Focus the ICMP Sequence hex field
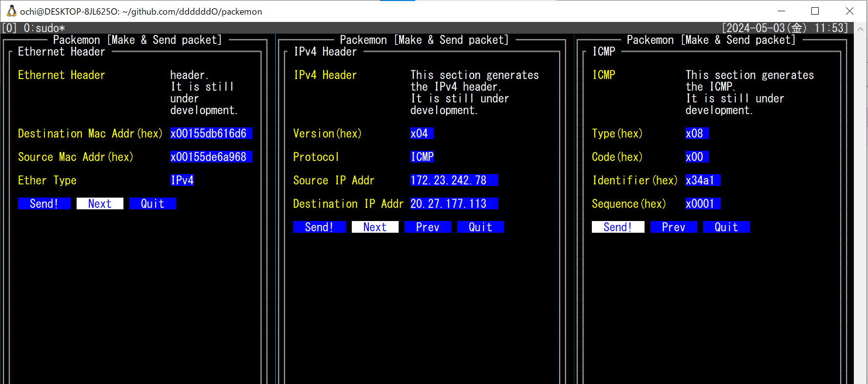The image size is (868, 384). (x=703, y=203)
